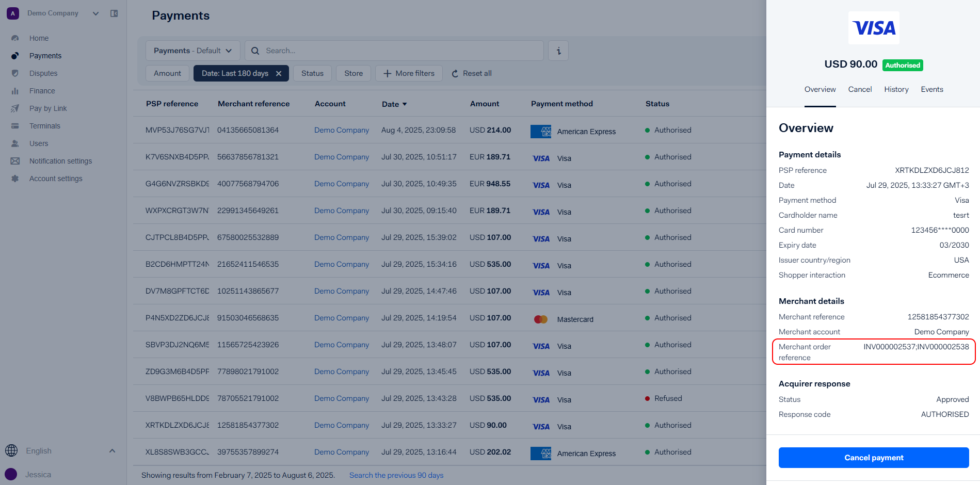
Task: Switch to the Cancel tab
Action: click(x=860, y=89)
